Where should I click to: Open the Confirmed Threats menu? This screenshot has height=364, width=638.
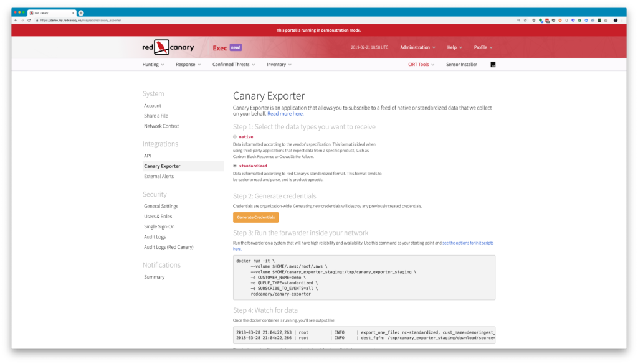click(234, 65)
